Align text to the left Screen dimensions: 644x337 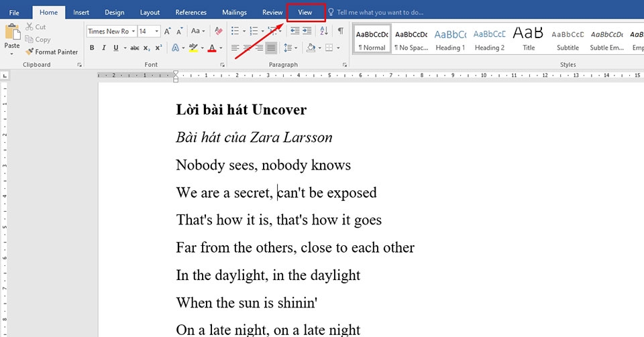pyautogui.click(x=235, y=48)
